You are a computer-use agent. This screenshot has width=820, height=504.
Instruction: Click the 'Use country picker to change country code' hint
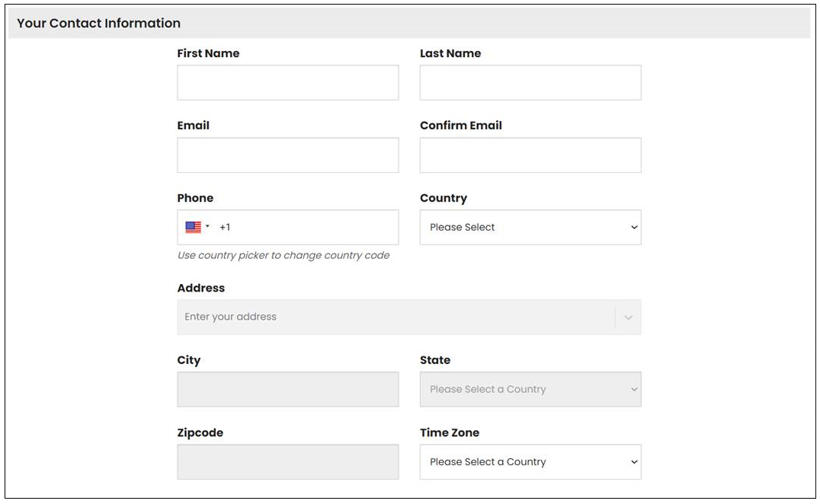point(283,255)
